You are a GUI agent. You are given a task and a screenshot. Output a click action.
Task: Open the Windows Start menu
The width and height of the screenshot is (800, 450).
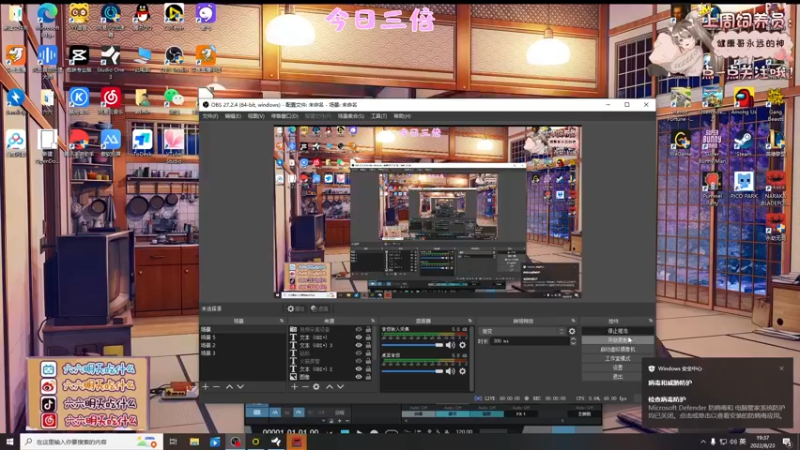tap(10, 442)
